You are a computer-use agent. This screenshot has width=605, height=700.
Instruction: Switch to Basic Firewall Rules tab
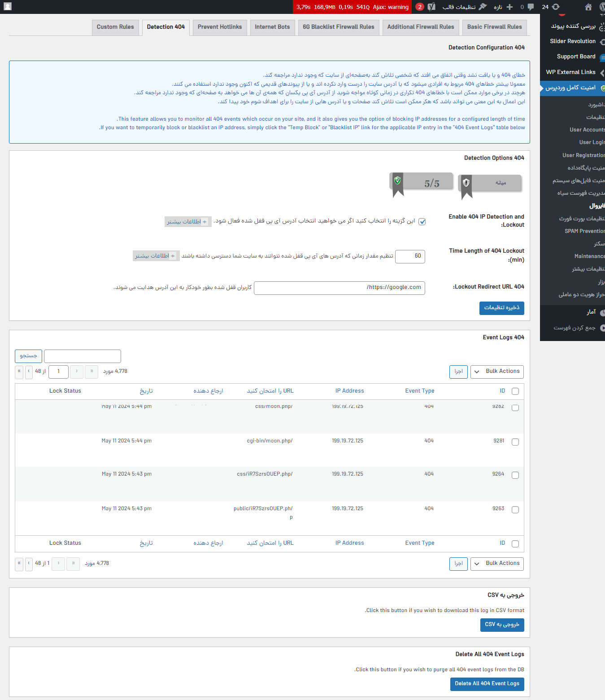point(494,27)
